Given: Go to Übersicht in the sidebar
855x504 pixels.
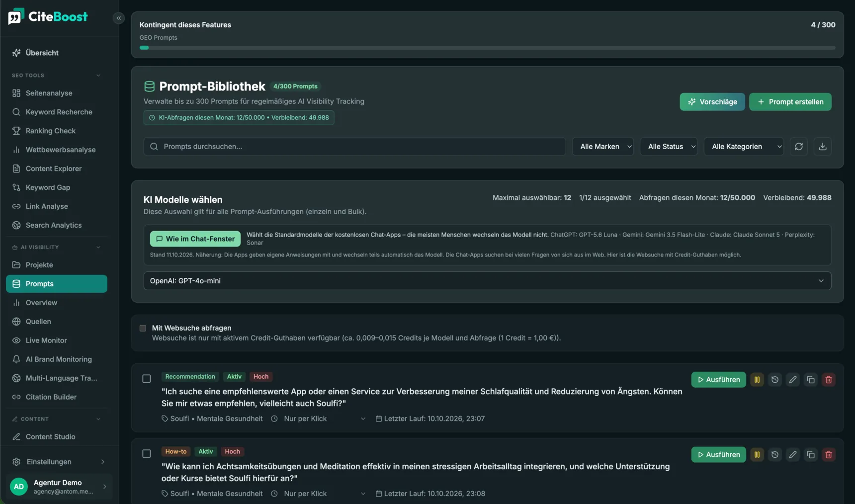Looking at the screenshot, I should pyautogui.click(x=57, y=53).
